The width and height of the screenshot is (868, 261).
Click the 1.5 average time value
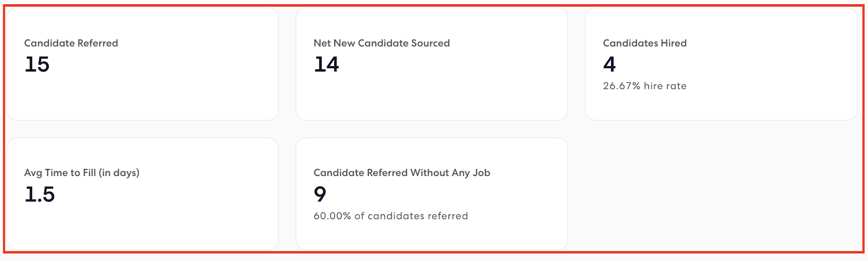40,194
